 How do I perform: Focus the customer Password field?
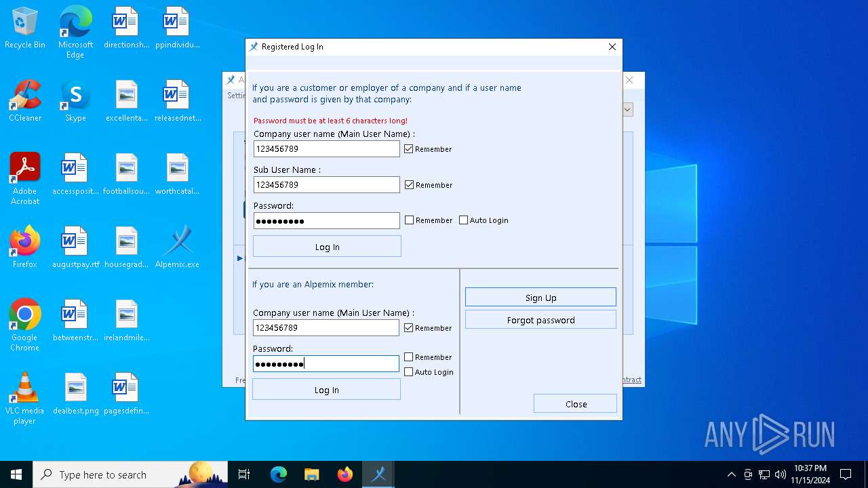[x=326, y=221]
